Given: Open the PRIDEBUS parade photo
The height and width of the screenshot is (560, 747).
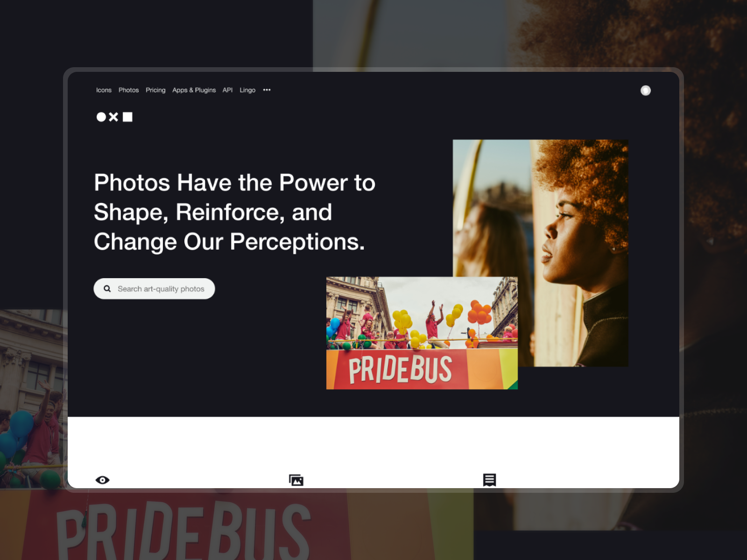Looking at the screenshot, I should click(x=422, y=333).
